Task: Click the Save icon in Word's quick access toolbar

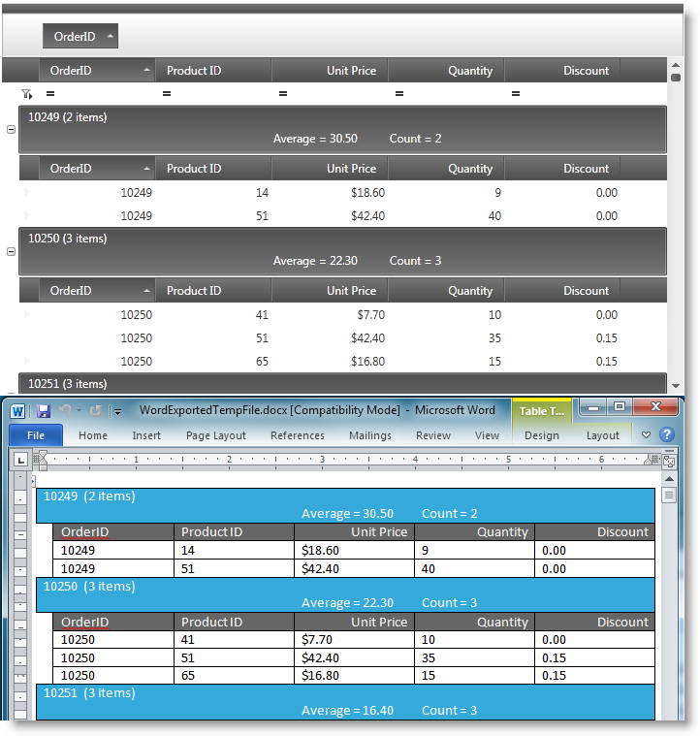Action: [x=44, y=411]
